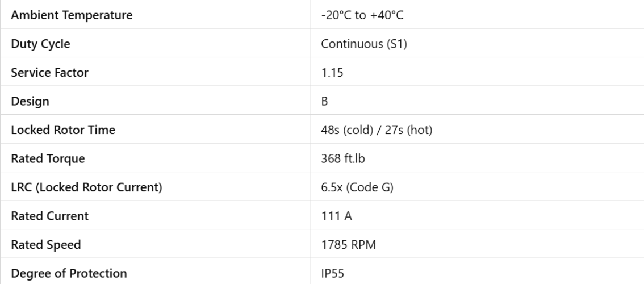Click the Rated Torque label
The width and height of the screenshot is (644, 284).
(48, 158)
